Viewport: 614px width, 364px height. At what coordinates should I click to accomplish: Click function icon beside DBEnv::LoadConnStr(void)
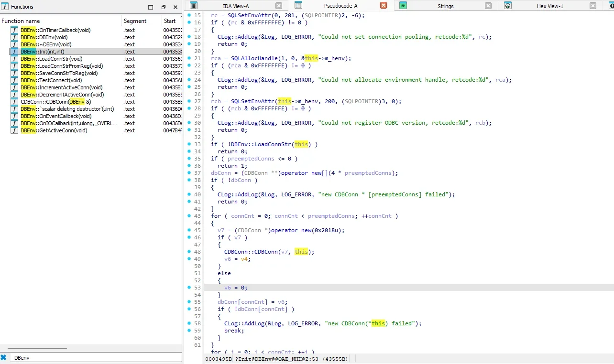[15, 59]
